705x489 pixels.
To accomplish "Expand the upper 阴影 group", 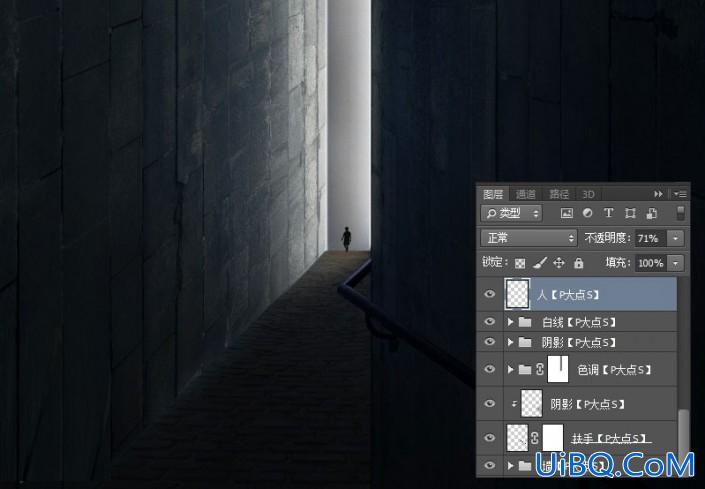I will (x=510, y=342).
